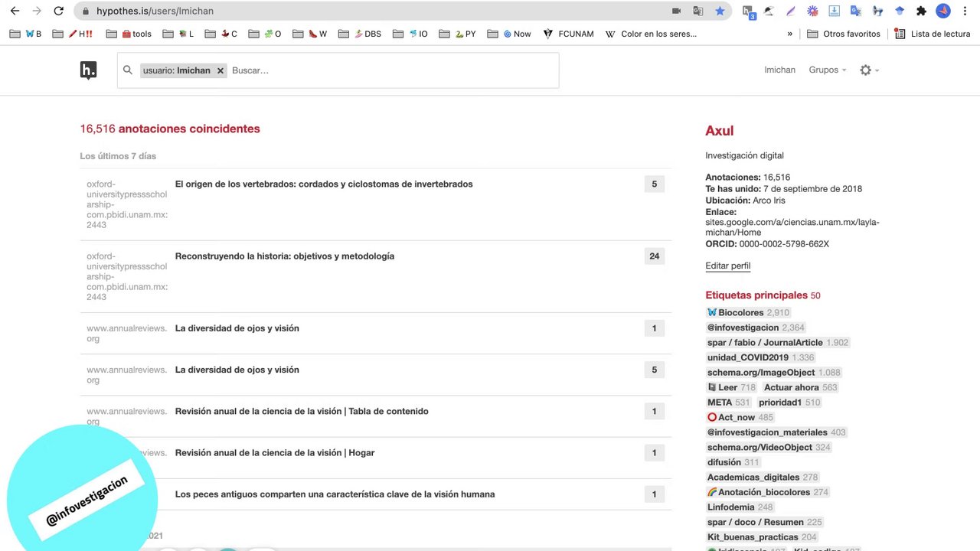Screen dimensions: 980x551
Task: Open the PY bookmark folder
Action: coord(457,34)
